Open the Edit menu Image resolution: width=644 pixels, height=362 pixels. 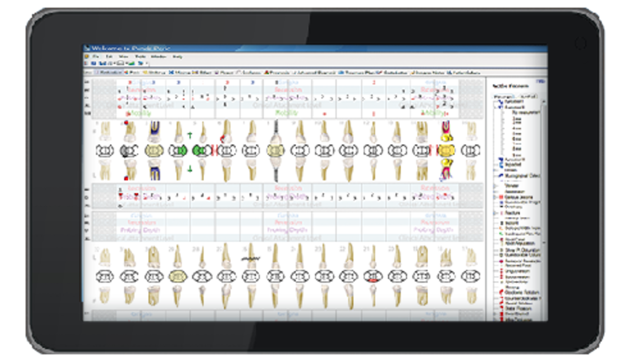[x=110, y=56]
